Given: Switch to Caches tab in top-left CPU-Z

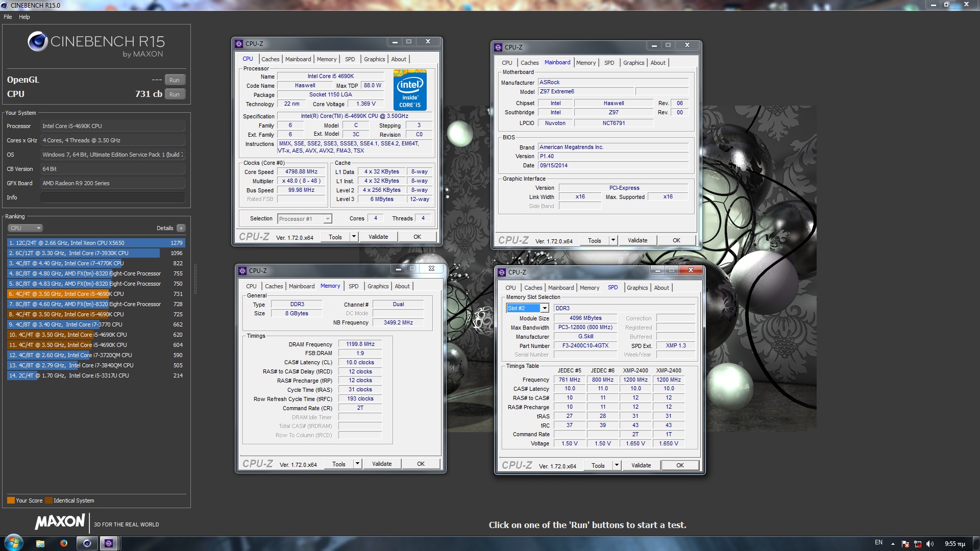Looking at the screenshot, I should point(270,59).
